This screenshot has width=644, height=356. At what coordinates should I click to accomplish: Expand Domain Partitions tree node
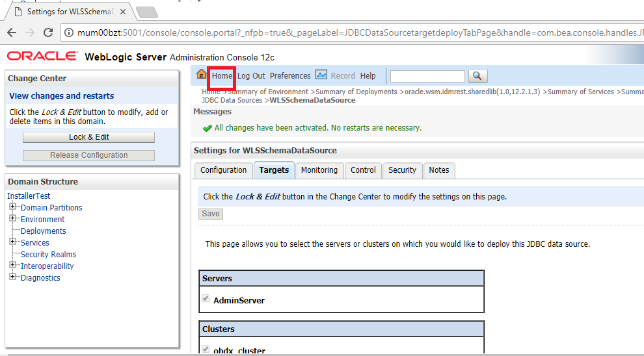(x=13, y=207)
